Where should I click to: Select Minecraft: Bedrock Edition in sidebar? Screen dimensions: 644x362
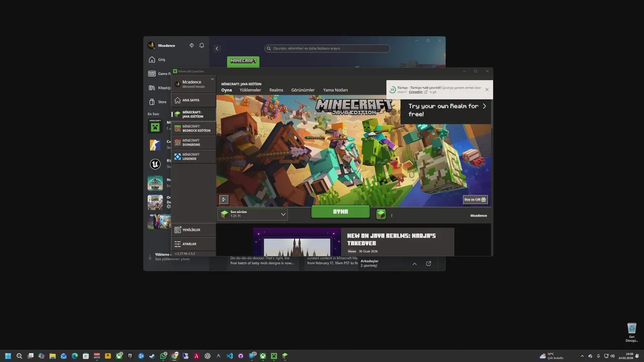click(193, 128)
